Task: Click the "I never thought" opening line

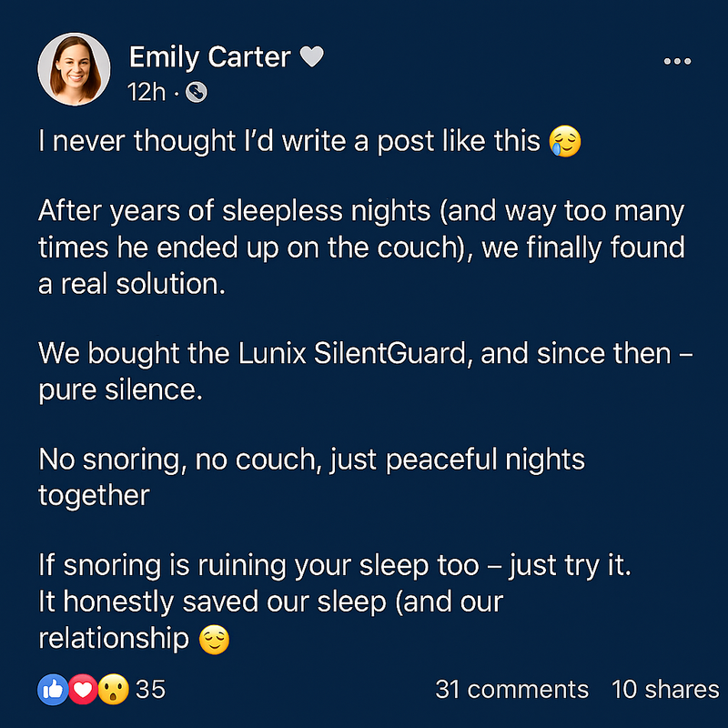Action: 289,142
